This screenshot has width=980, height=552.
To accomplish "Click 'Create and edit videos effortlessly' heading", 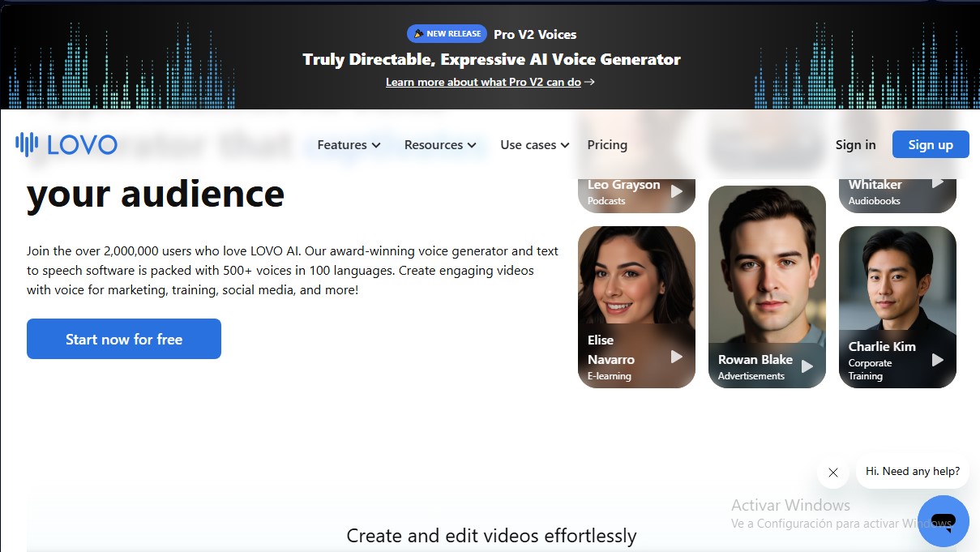I will (491, 536).
